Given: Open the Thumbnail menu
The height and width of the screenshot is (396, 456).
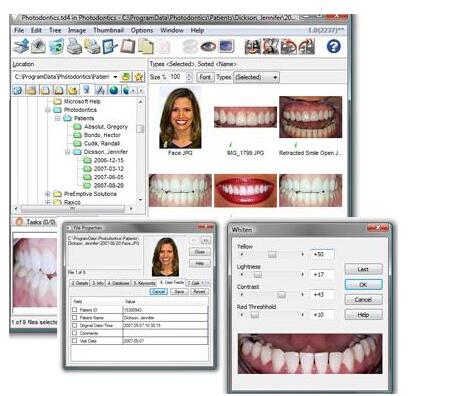Looking at the screenshot, I should (108, 30).
